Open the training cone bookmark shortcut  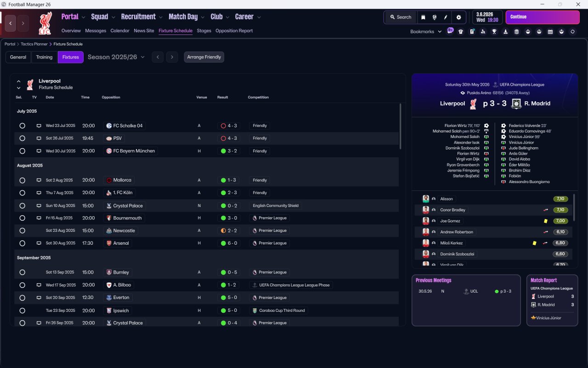[x=505, y=32]
